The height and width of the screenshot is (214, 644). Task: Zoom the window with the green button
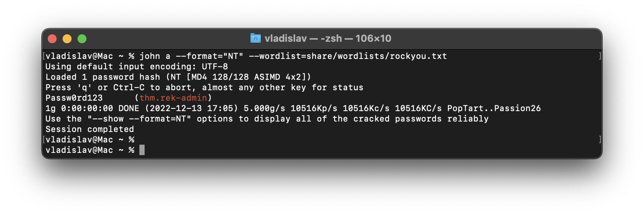[82, 39]
